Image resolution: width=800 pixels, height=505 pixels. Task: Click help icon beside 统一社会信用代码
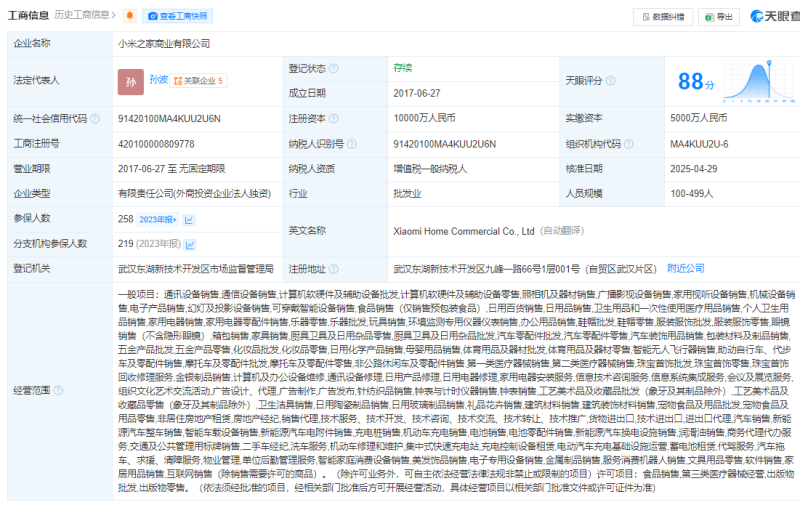point(95,118)
